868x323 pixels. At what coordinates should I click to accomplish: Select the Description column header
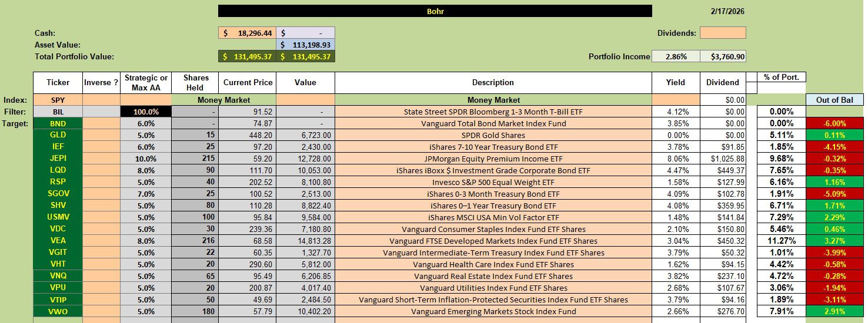493,83
